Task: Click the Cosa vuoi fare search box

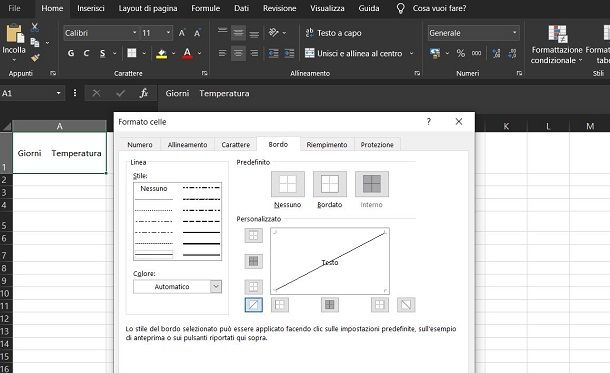Action: pyautogui.click(x=439, y=8)
